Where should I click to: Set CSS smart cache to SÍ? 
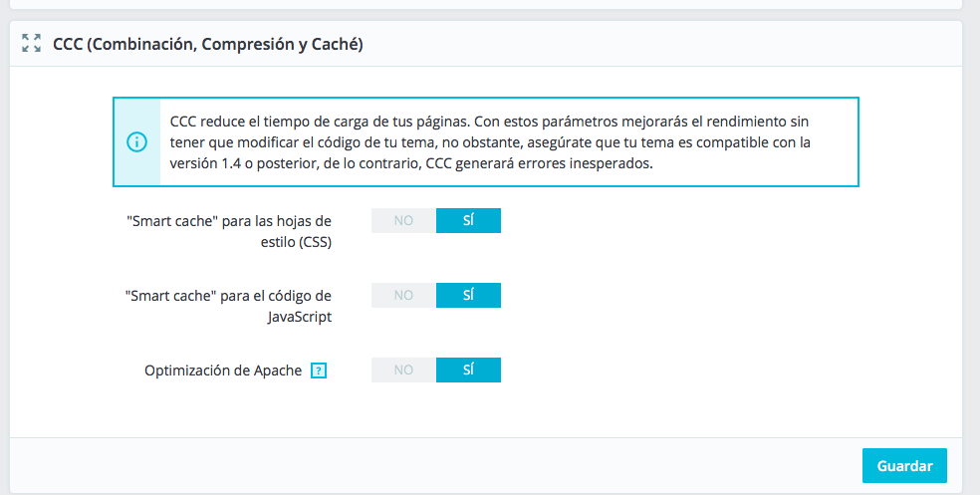(468, 220)
